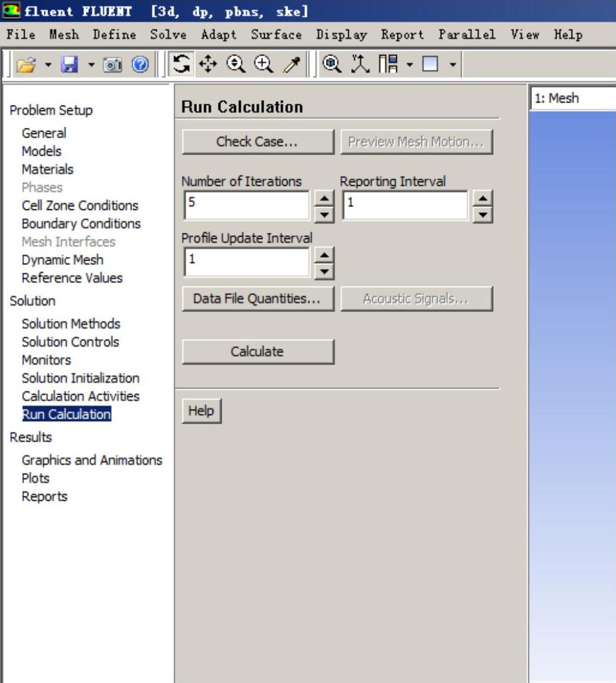
Task: Click the camera screenshot icon
Action: tap(112, 65)
